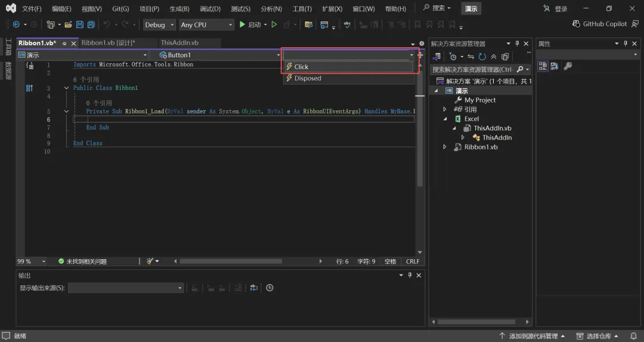The width and height of the screenshot is (644, 342).
Task: Open the Any CPU platform dropdown
Action: click(206, 24)
